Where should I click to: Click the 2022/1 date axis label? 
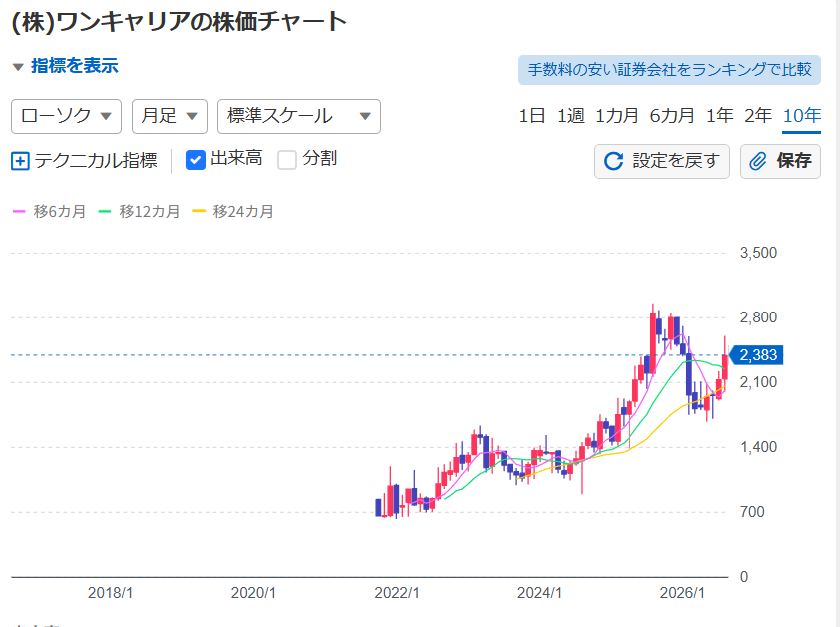coord(397,593)
